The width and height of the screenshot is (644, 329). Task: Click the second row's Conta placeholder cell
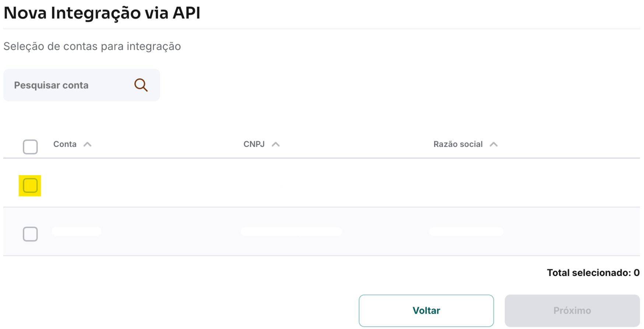pos(77,231)
